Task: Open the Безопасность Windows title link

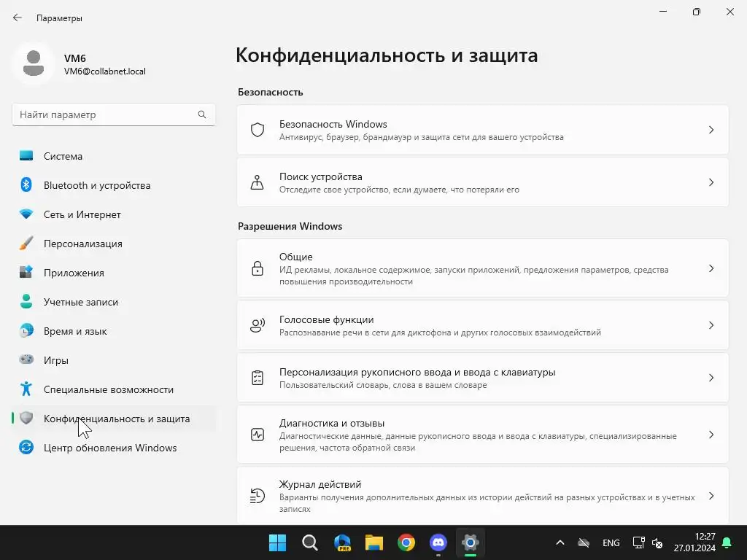Action: [x=333, y=124]
